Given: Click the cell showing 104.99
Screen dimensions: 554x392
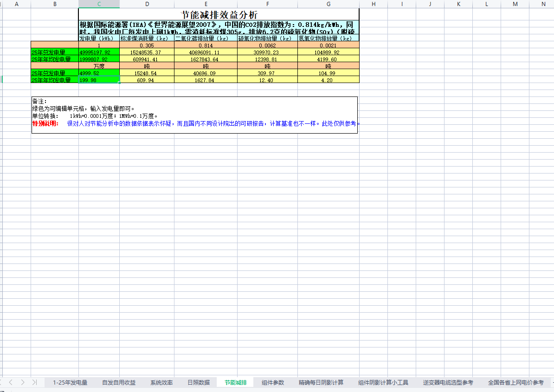Looking at the screenshot, I should coord(329,73).
